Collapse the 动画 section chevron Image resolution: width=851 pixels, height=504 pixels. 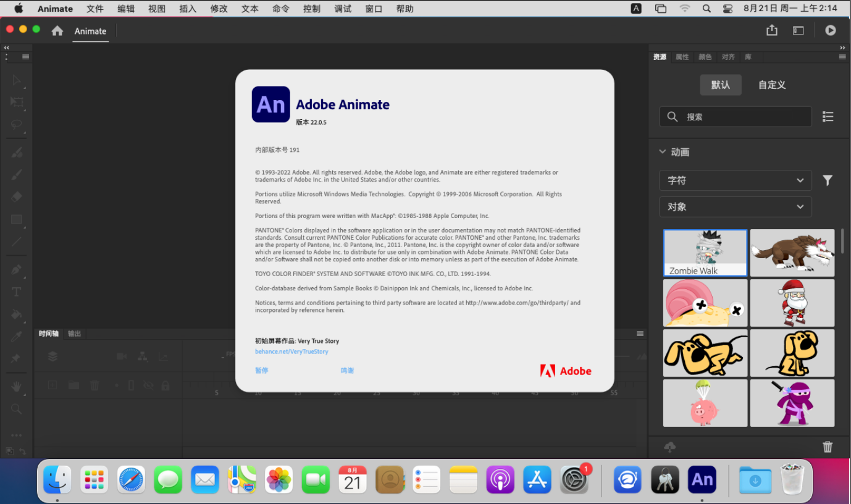663,151
